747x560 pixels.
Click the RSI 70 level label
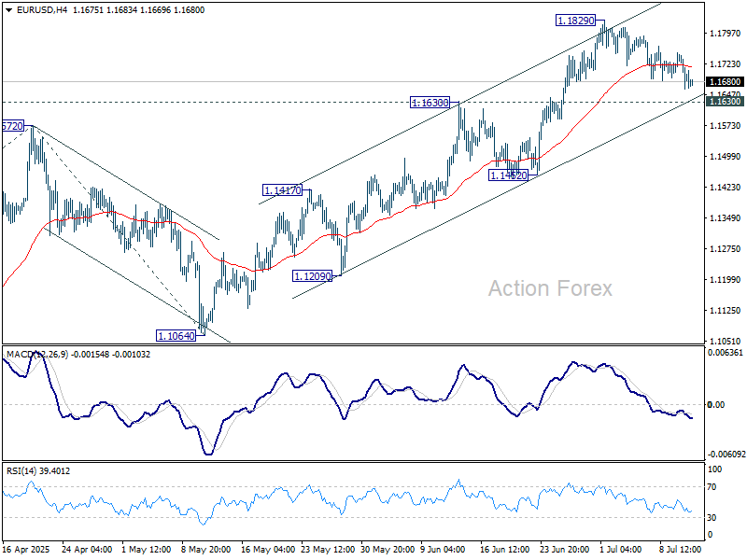point(712,486)
